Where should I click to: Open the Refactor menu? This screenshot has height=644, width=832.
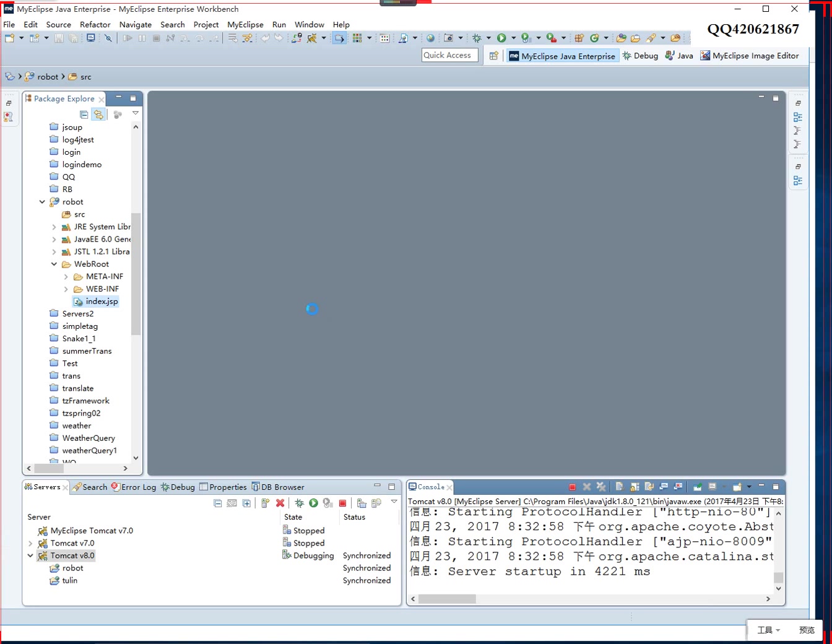[x=95, y=25]
